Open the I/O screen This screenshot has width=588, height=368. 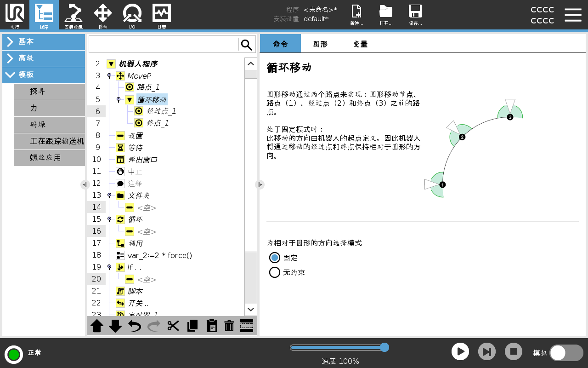pos(132,15)
